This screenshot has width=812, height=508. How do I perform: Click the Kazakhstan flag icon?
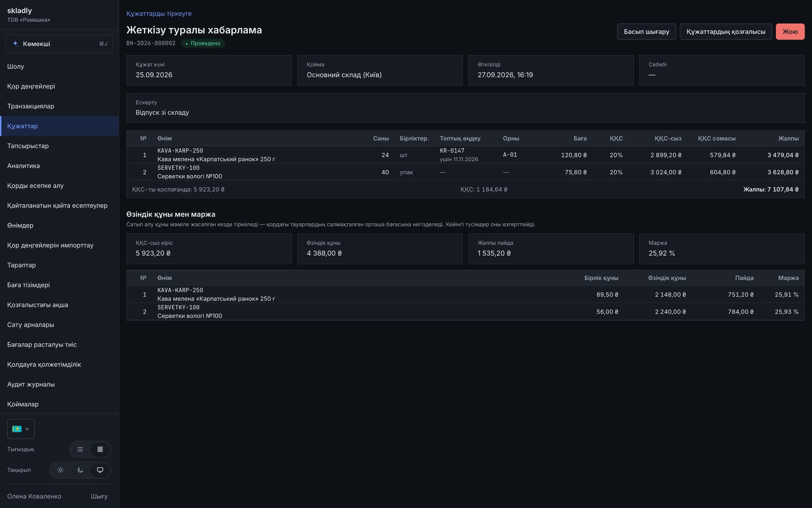17,429
